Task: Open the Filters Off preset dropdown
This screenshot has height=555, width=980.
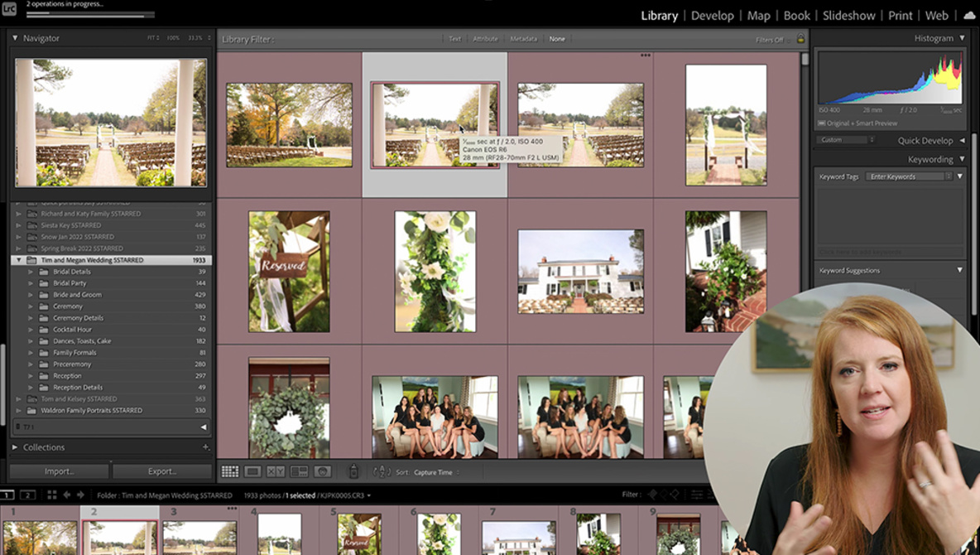Action: click(772, 40)
